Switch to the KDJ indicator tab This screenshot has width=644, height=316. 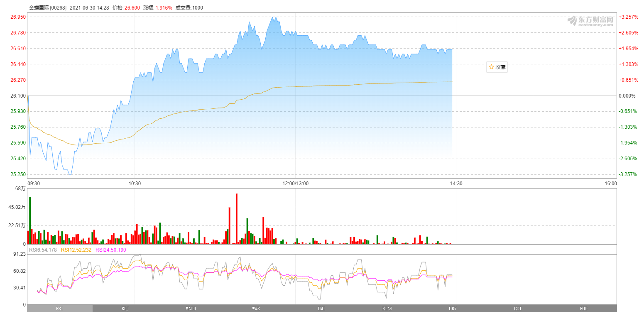click(x=125, y=309)
